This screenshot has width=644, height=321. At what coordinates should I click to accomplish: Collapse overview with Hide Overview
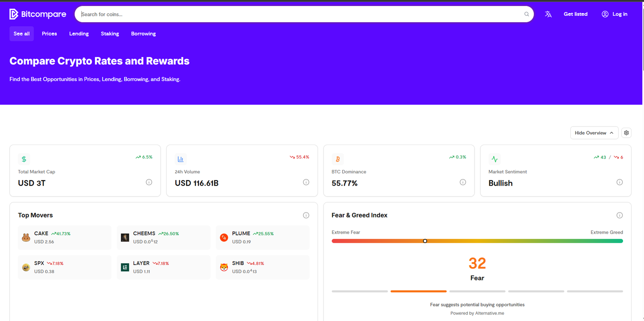(594, 133)
